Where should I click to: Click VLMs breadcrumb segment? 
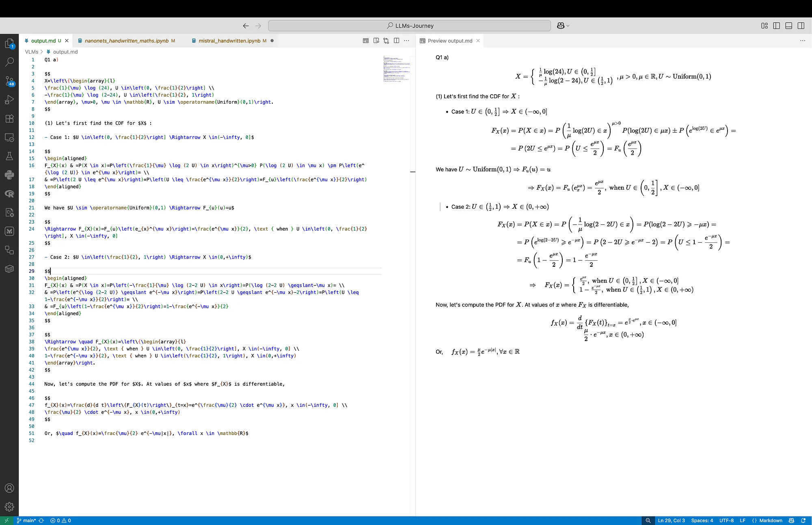[31, 52]
